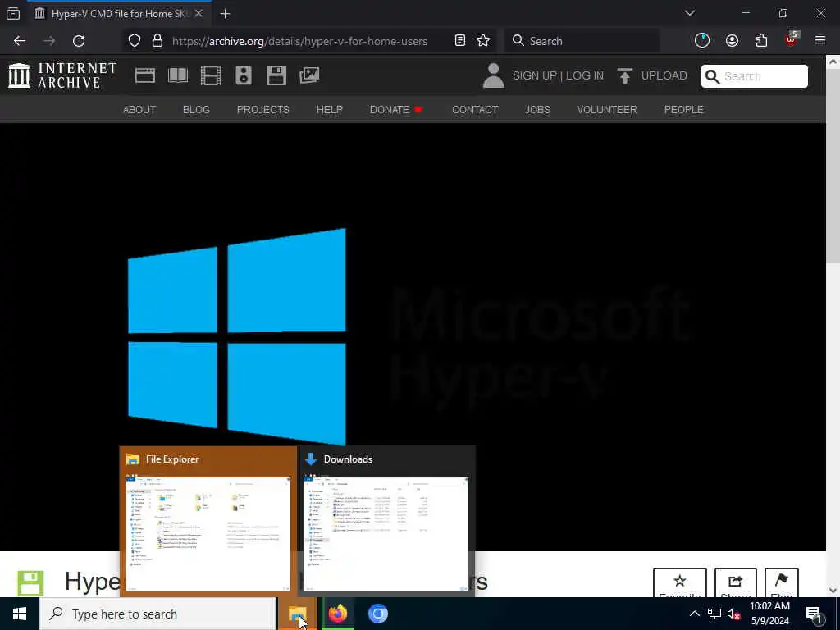Viewport: 840px width, 630px height.
Task: Show hidden system tray icons
Action: [x=694, y=614]
